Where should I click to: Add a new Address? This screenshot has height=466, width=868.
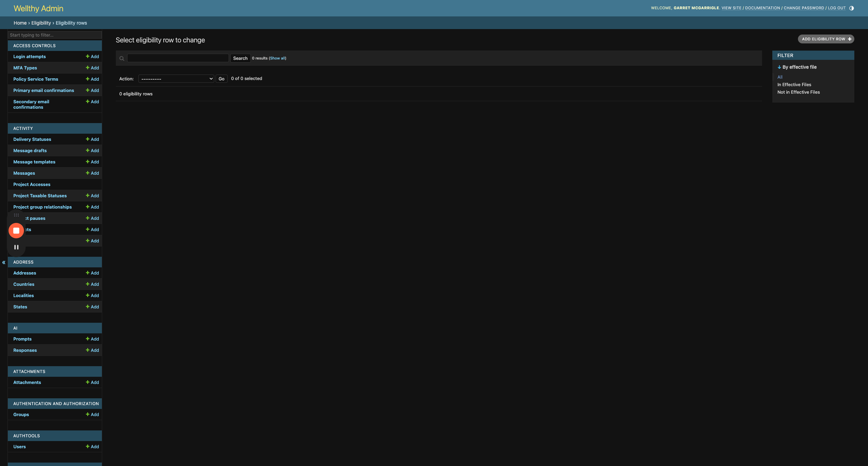92,273
